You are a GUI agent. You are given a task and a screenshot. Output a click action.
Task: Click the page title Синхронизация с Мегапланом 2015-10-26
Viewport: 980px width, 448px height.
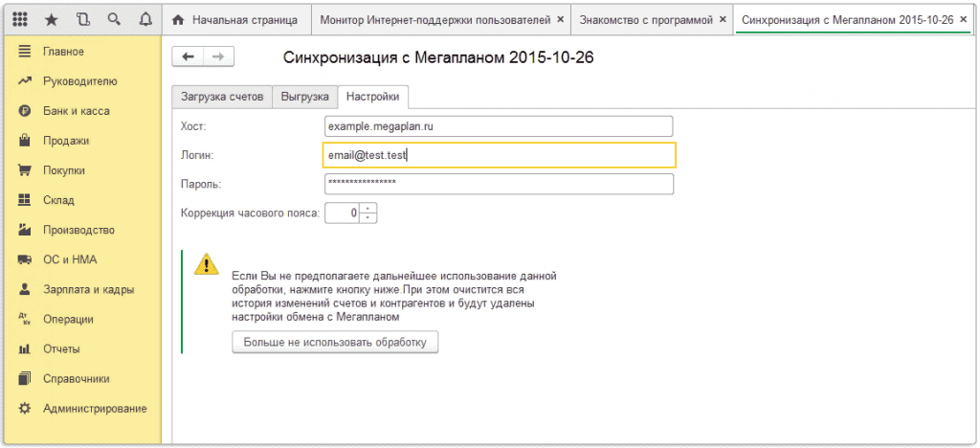(x=438, y=57)
